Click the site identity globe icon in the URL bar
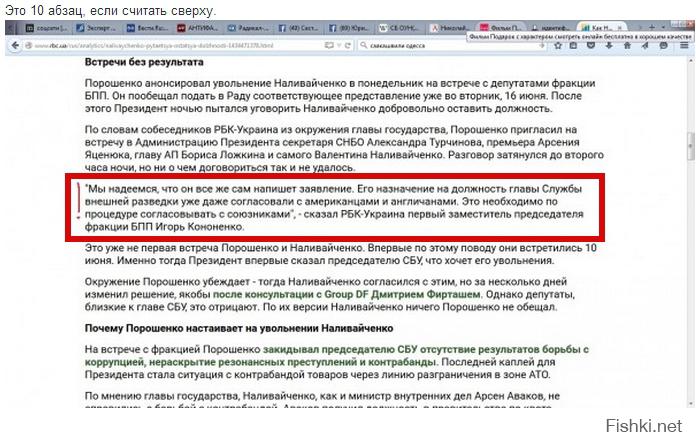The height and width of the screenshot is (441, 696). (26, 47)
